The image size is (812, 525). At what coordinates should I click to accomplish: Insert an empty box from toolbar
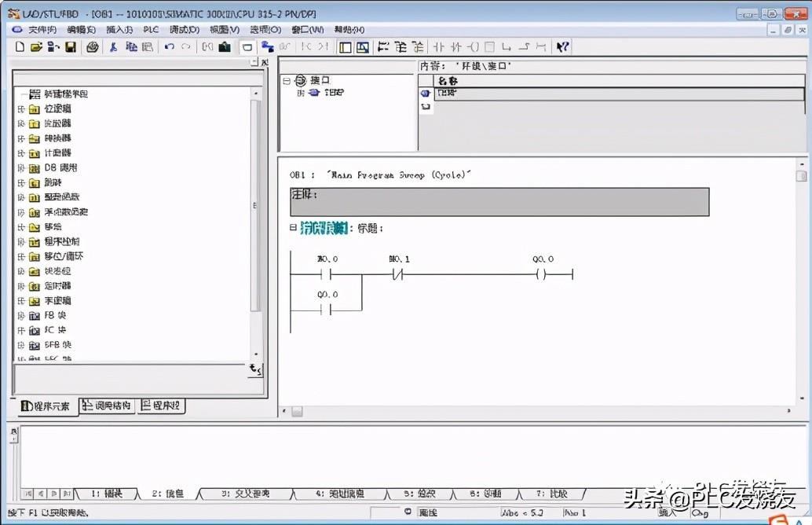coord(489,47)
